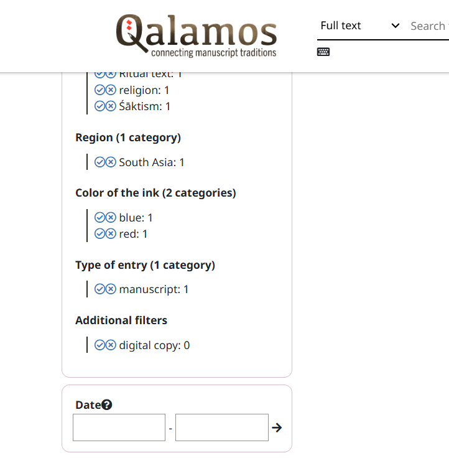Open the Date help question mark icon
Image resolution: width=449 pixels, height=476 pixels.
[107, 405]
